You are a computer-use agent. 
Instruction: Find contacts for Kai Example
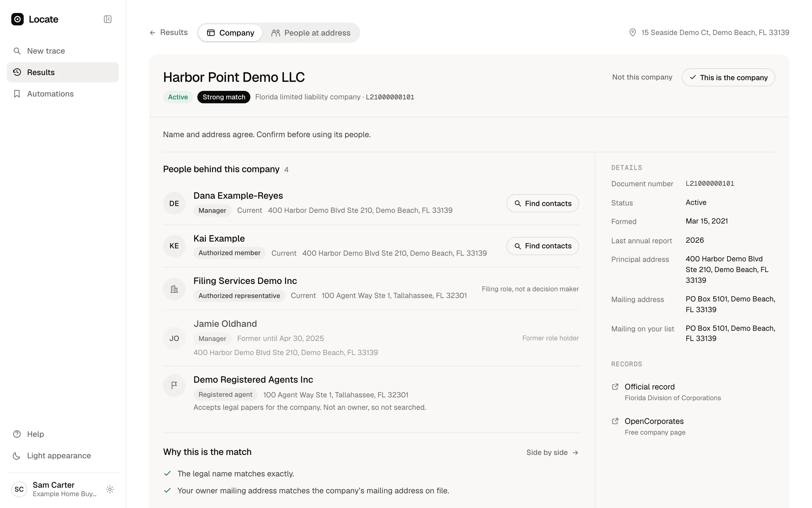click(542, 246)
